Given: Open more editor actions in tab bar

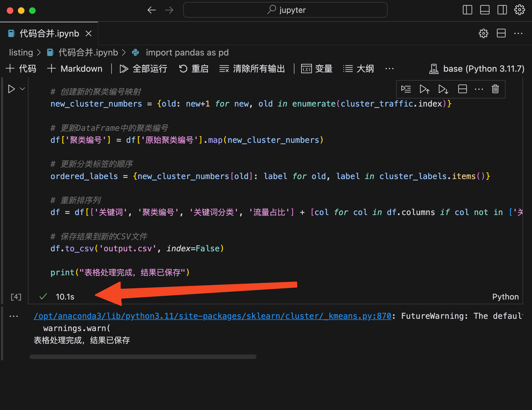Looking at the screenshot, I should 518,33.
